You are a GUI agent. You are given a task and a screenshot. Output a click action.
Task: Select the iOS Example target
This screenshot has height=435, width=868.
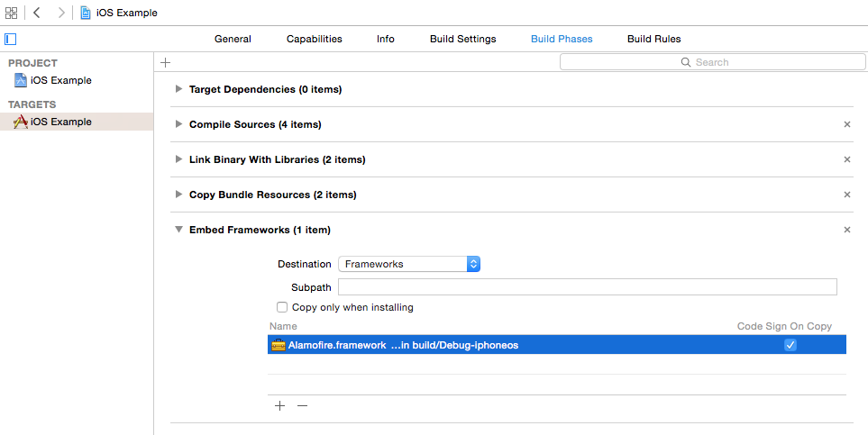60,122
